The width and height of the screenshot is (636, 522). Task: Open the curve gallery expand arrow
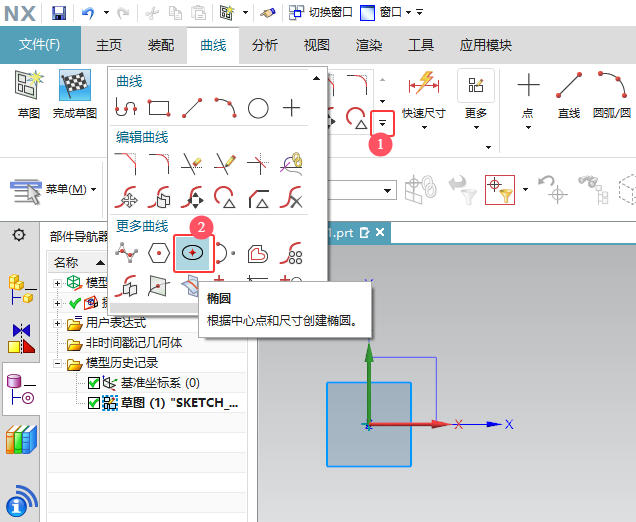tap(382, 123)
